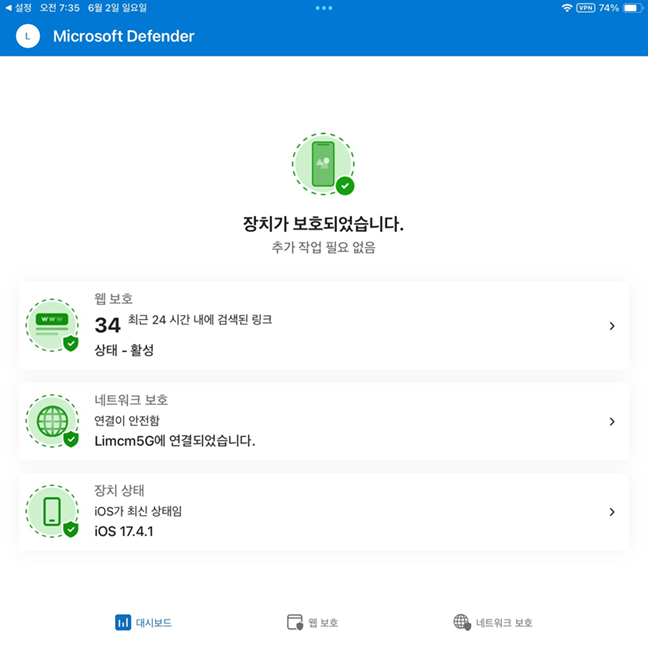Tap the 34 scanned links count
This screenshot has height=645, width=648.
tap(107, 325)
